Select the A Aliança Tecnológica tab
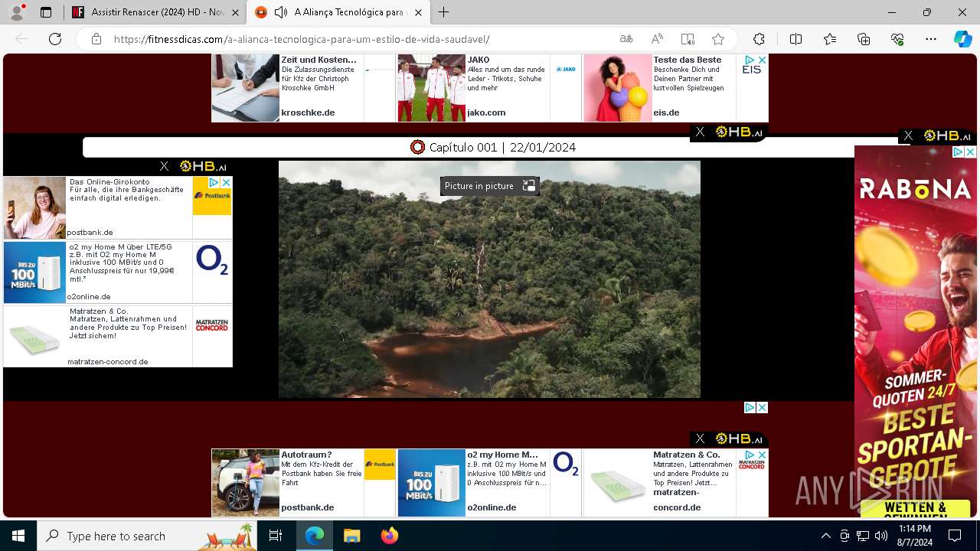Viewport: 980px width, 551px height. pos(339,12)
